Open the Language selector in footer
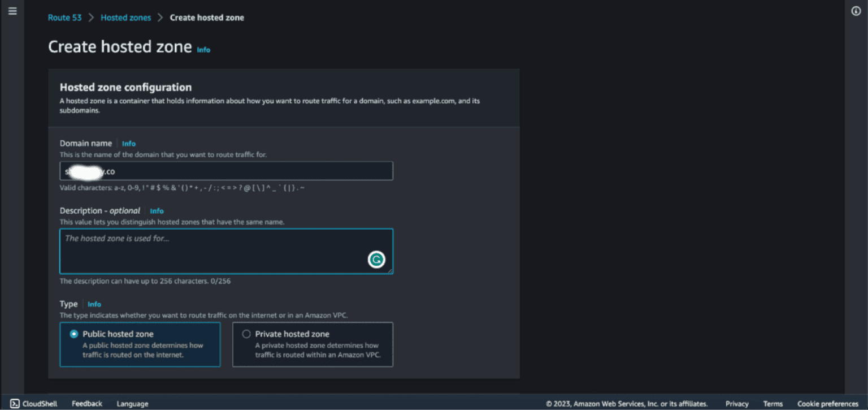Image resolution: width=868 pixels, height=410 pixels. pyautogui.click(x=132, y=403)
